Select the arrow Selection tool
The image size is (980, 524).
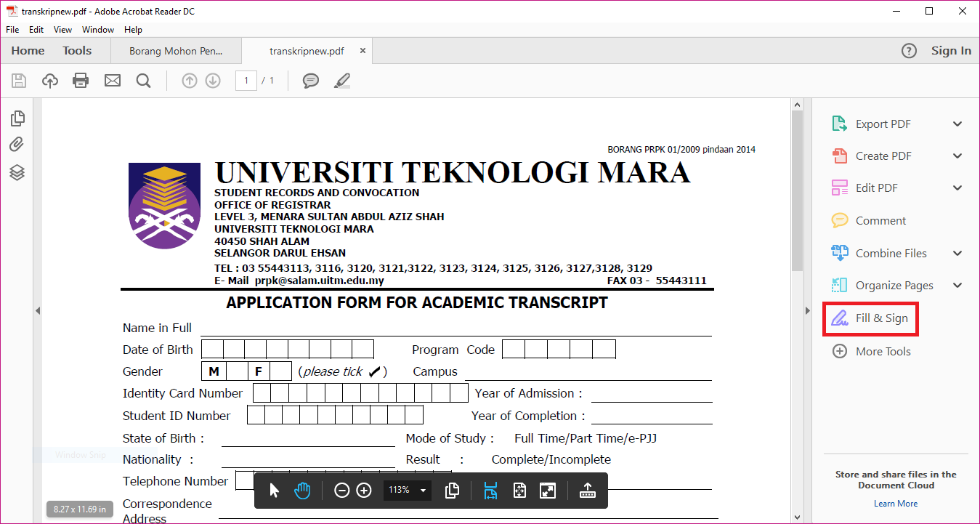pos(275,491)
